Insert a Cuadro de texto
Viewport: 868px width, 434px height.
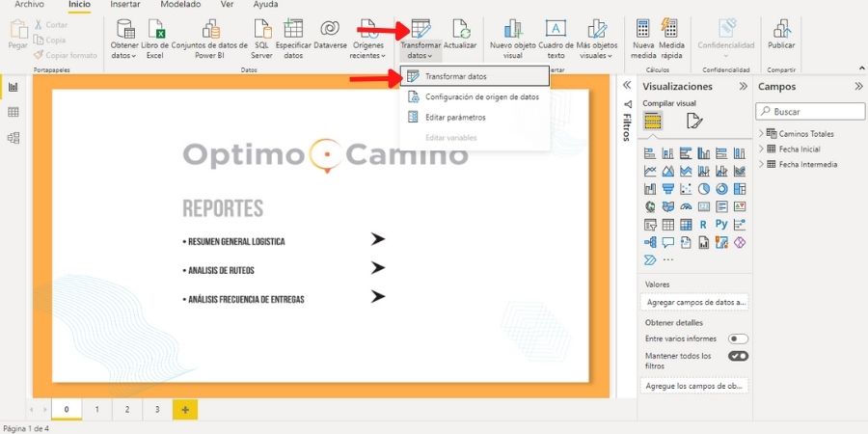click(556, 30)
